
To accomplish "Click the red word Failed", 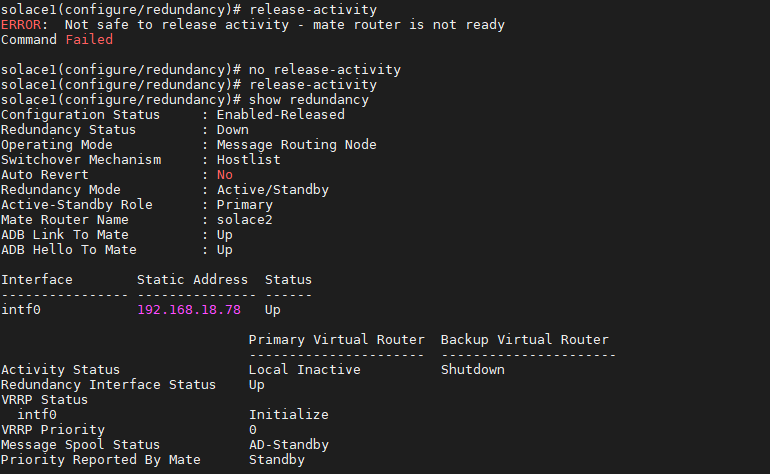I will [89, 40].
